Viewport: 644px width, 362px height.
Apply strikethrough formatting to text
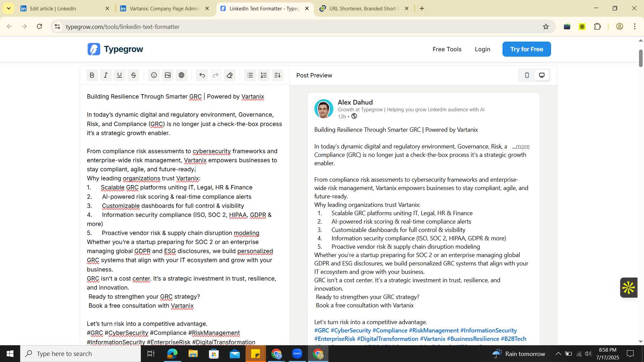[x=133, y=75]
